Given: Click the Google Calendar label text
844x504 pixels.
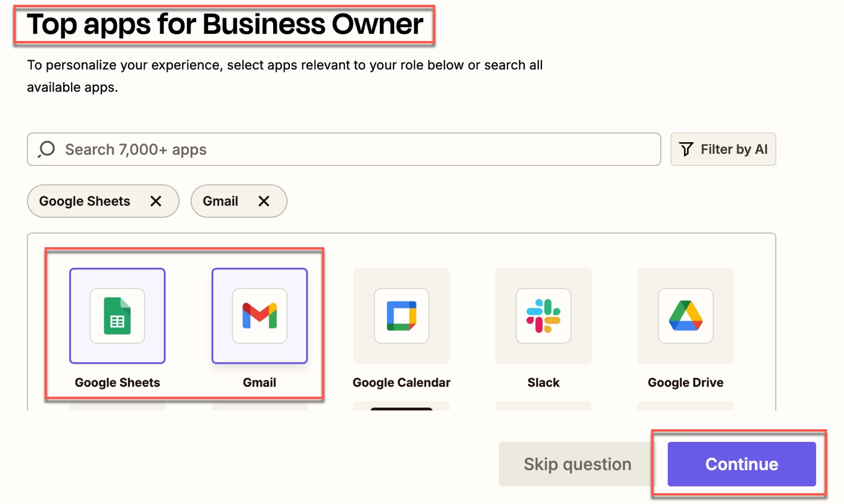Looking at the screenshot, I should point(402,383).
